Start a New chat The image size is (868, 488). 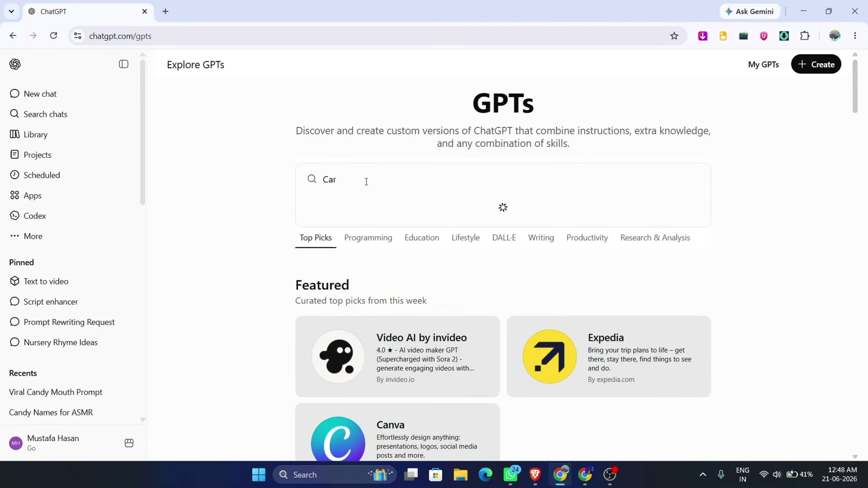72,94
